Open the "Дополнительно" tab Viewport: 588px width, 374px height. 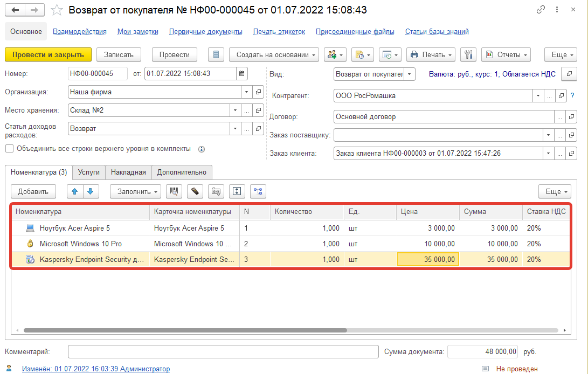(x=182, y=172)
